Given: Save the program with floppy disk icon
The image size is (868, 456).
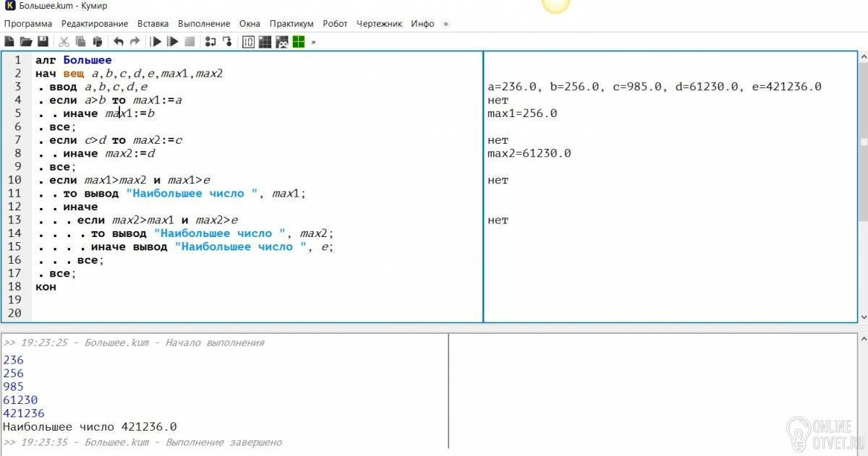Looking at the screenshot, I should pyautogui.click(x=43, y=42).
